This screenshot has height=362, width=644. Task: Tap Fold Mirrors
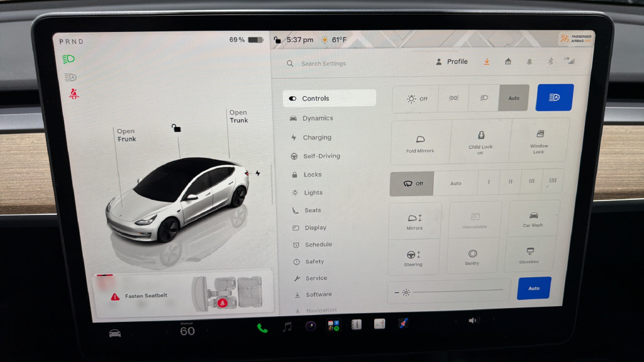(420, 143)
